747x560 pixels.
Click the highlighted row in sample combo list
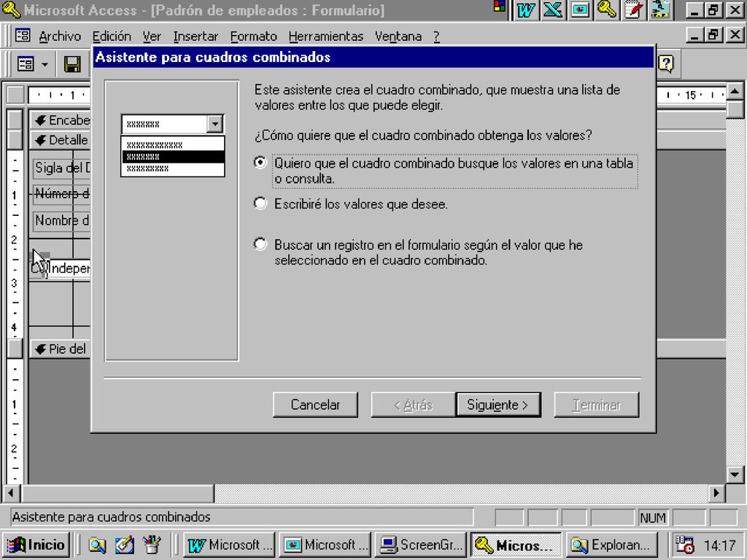point(173,157)
